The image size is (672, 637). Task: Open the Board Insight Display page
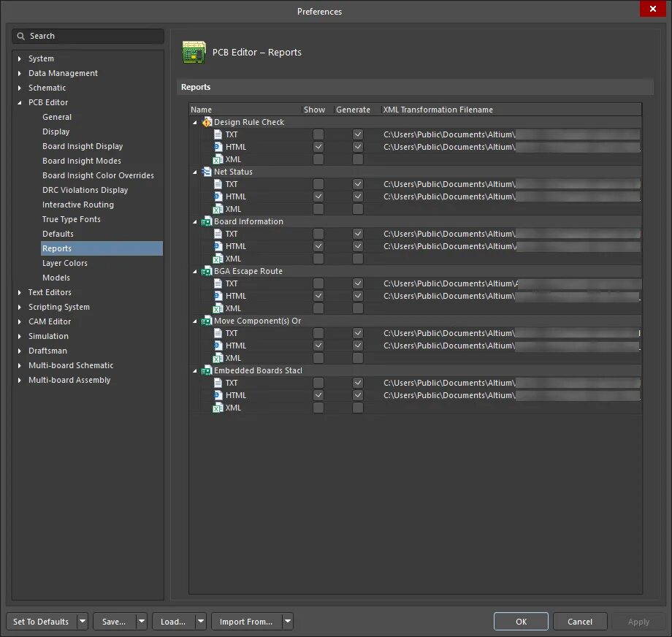[x=83, y=146]
